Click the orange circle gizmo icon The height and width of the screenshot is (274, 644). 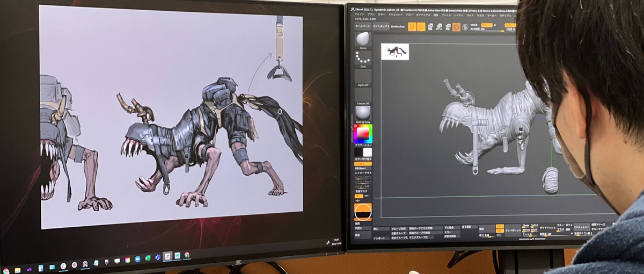pos(456,27)
